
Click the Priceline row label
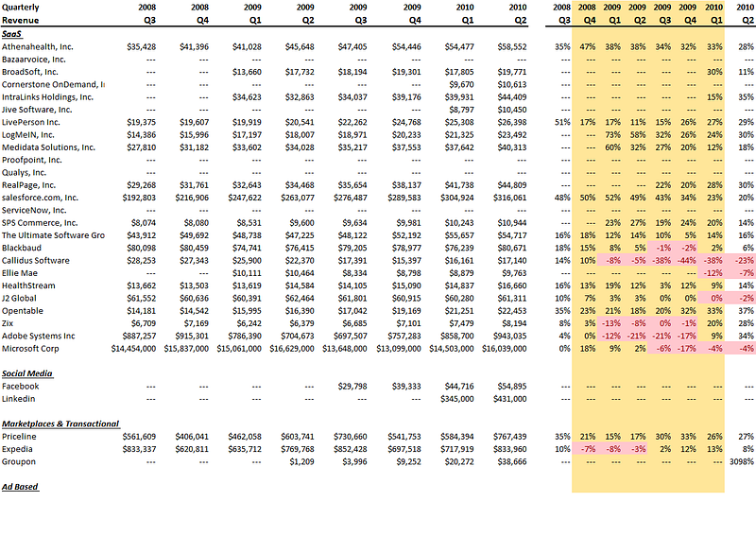(x=19, y=437)
